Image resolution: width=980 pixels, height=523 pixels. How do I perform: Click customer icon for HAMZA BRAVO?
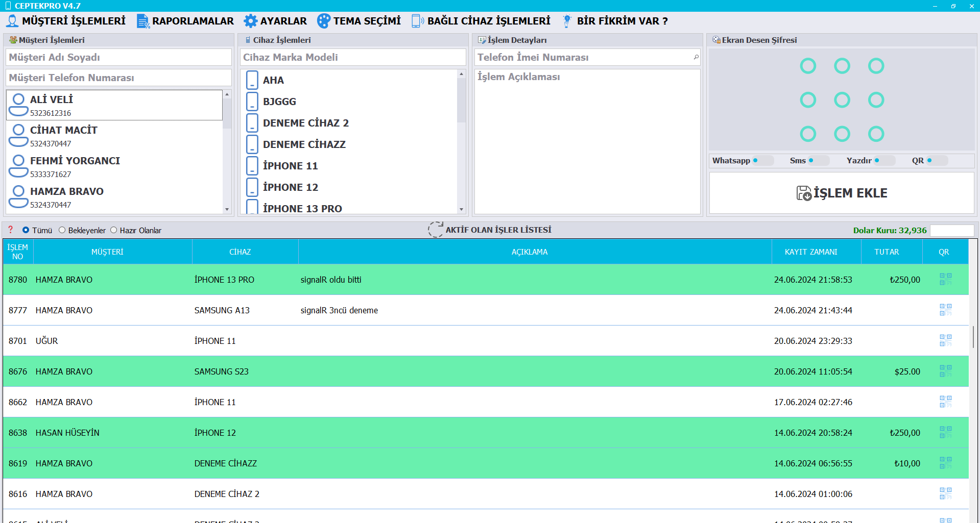(18, 196)
